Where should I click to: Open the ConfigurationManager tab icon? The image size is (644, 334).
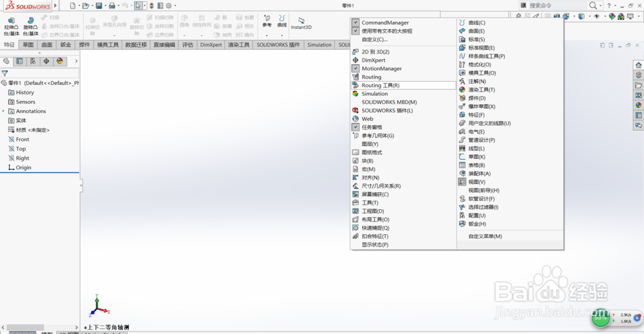point(33,61)
